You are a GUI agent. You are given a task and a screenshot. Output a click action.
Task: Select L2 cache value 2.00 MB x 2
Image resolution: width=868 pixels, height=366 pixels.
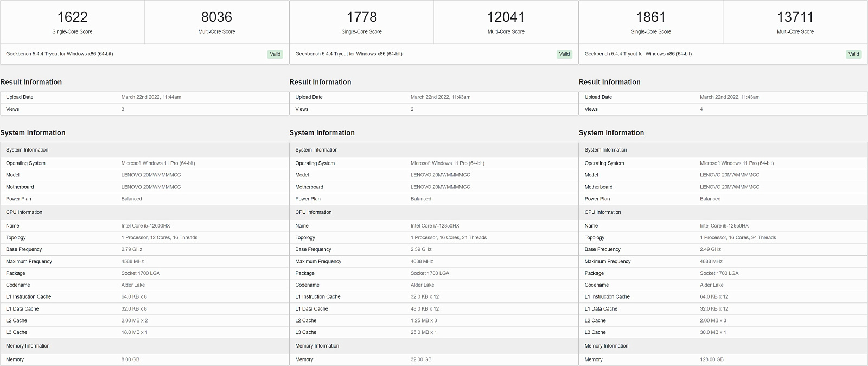[x=135, y=321]
